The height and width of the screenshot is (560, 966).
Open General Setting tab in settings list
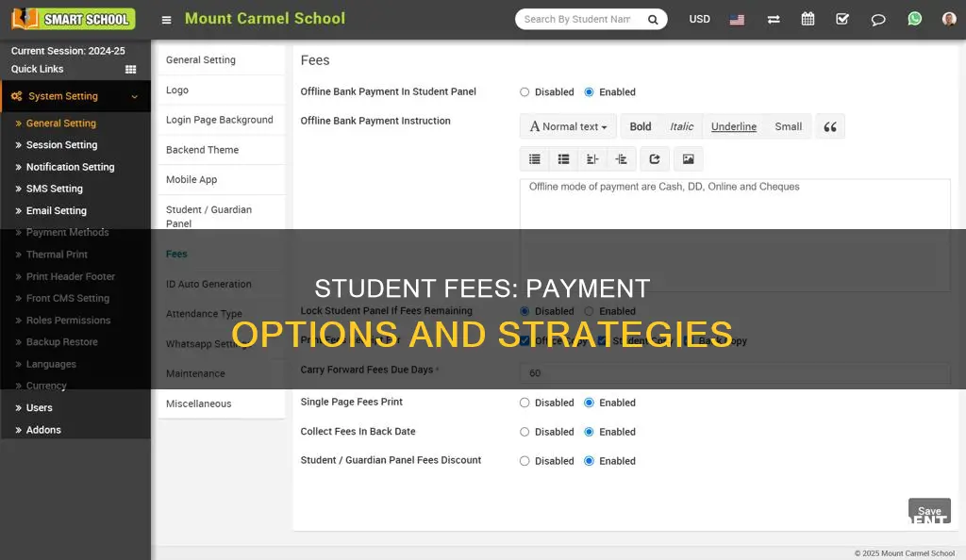point(221,59)
